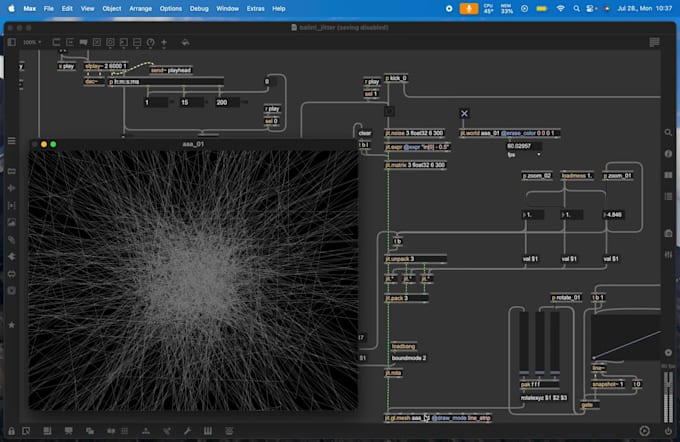Open Spotlight search in the macOS menu bar
680x442 pixels.
click(576, 8)
